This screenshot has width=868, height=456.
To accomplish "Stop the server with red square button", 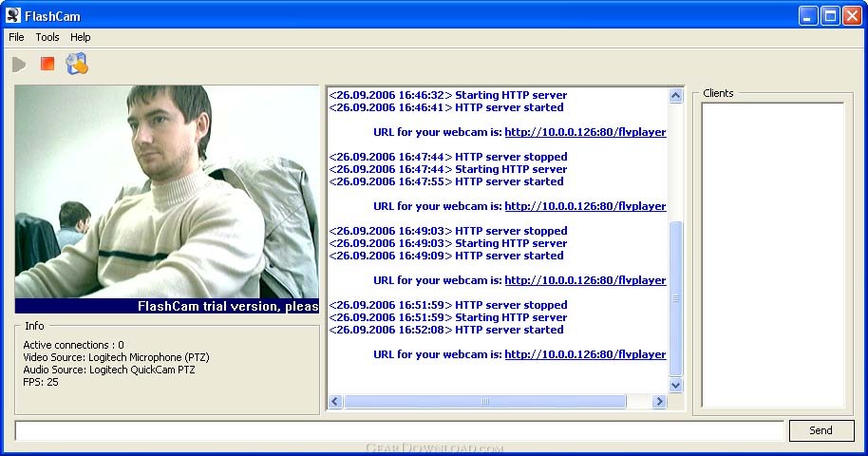I will coord(47,64).
